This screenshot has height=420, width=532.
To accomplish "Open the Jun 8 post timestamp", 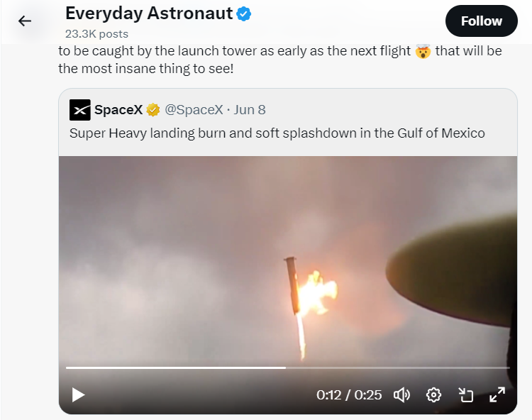I will [x=250, y=110].
